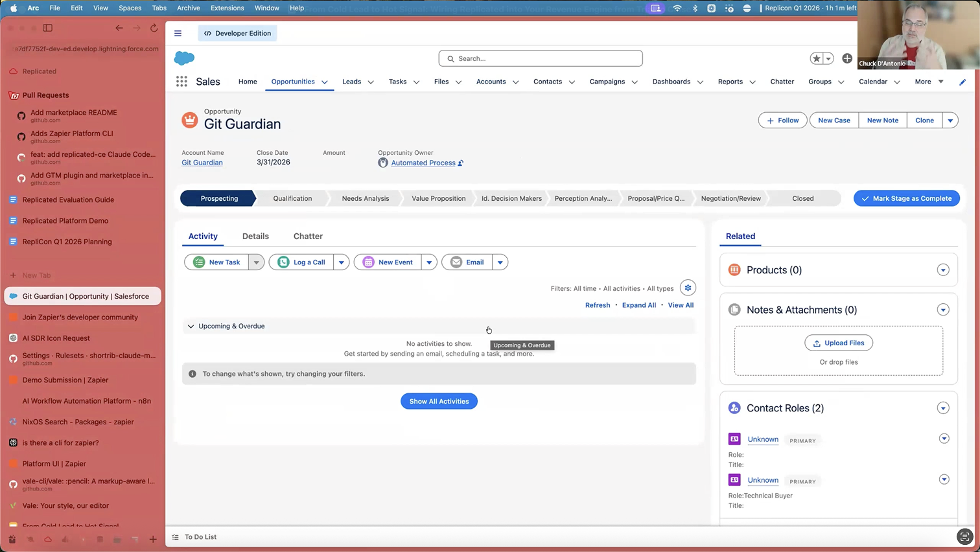This screenshot has height=552, width=980.
Task: Go back using Arc's back arrow
Action: tap(119, 28)
